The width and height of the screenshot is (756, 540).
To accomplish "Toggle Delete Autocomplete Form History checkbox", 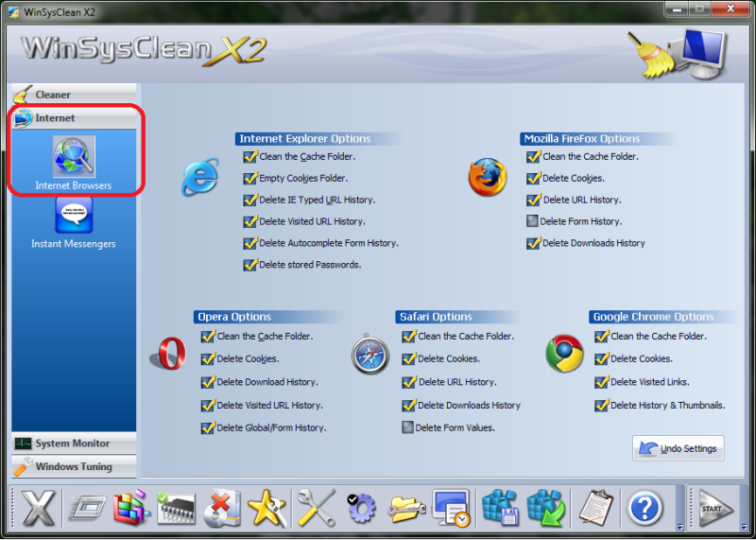I will tap(249, 243).
